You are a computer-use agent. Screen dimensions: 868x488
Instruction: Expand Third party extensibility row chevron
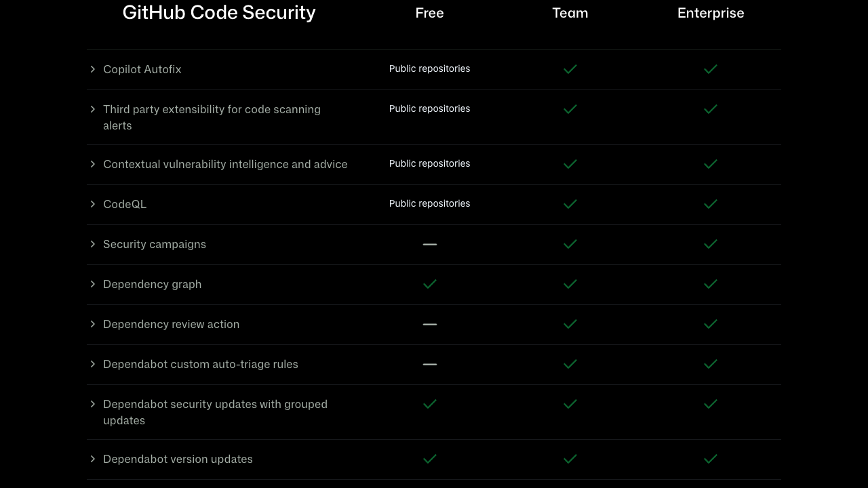point(92,109)
